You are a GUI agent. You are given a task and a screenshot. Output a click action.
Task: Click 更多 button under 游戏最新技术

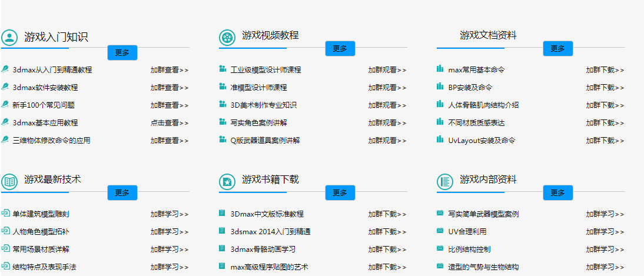click(x=122, y=192)
